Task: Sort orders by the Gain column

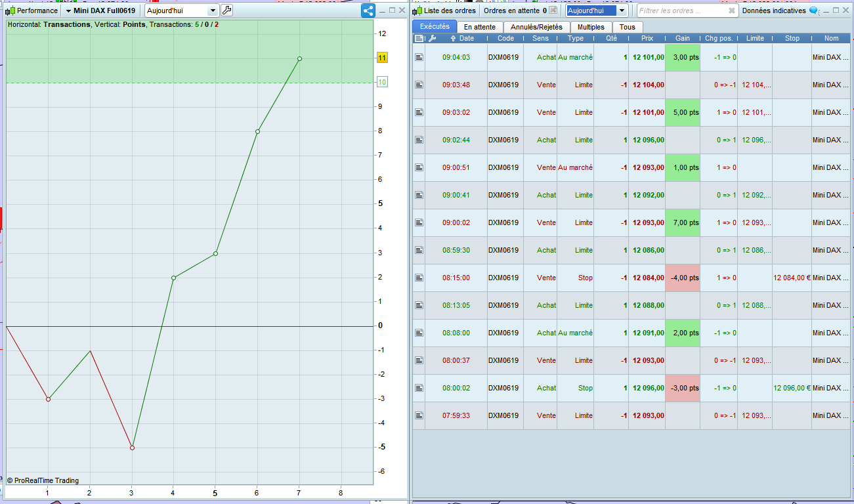Action: pos(683,38)
